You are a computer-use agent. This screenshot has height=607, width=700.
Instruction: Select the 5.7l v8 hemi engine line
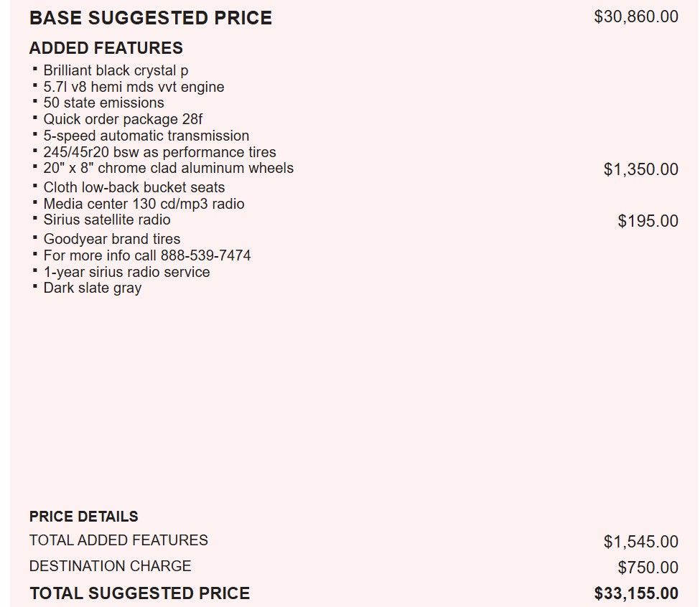click(x=134, y=87)
